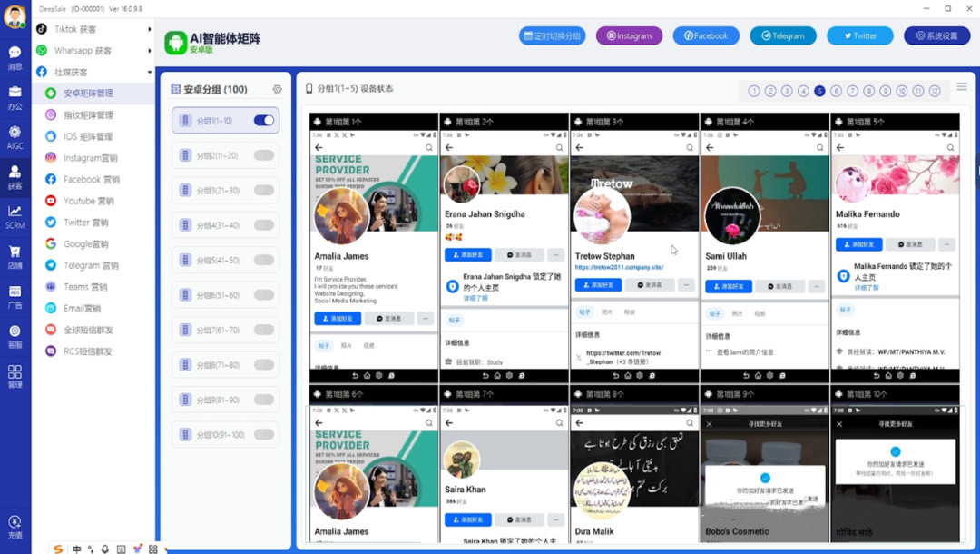
Task: Click the 系统设置 button
Action: (936, 36)
